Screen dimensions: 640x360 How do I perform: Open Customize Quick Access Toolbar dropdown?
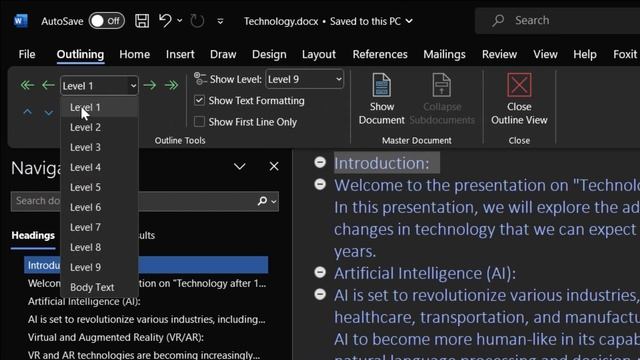[x=220, y=21]
